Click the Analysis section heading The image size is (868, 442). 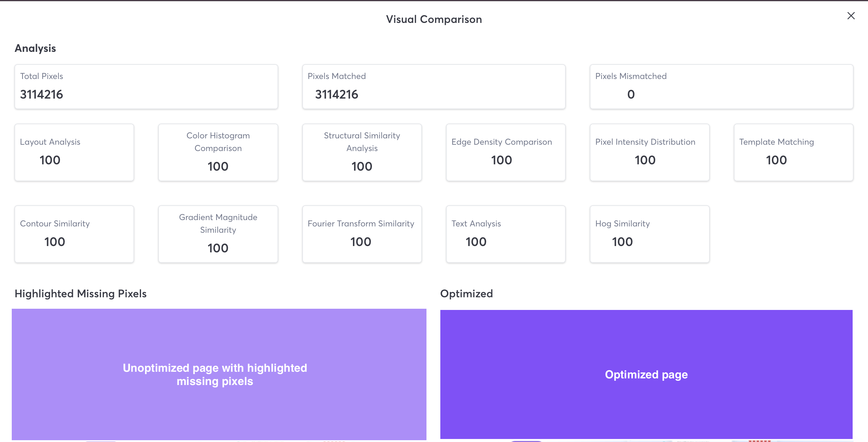click(35, 48)
